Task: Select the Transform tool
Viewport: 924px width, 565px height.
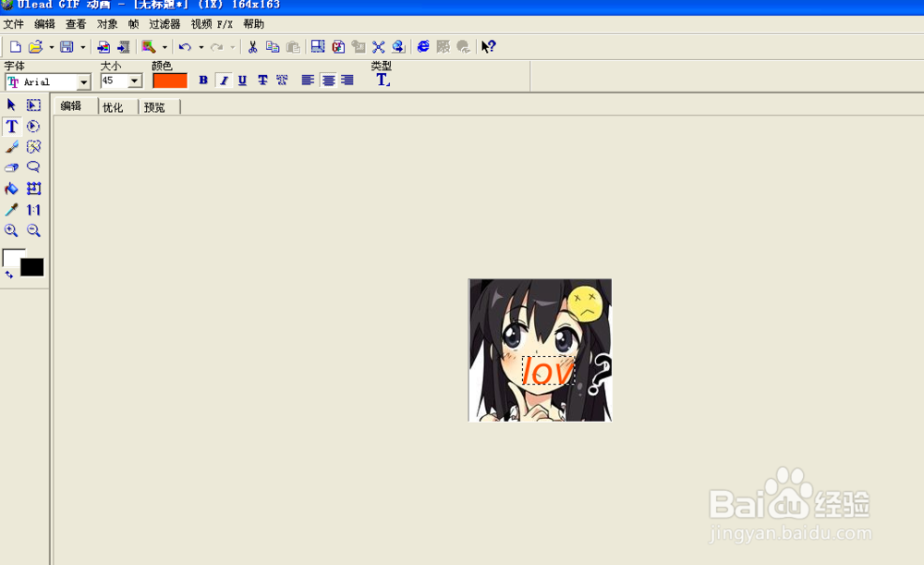Action: point(33,189)
